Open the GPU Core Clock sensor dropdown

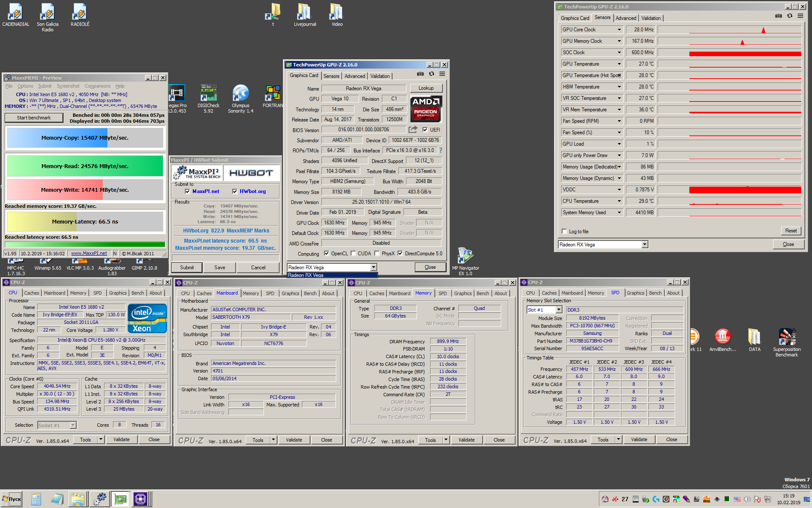[619, 30]
